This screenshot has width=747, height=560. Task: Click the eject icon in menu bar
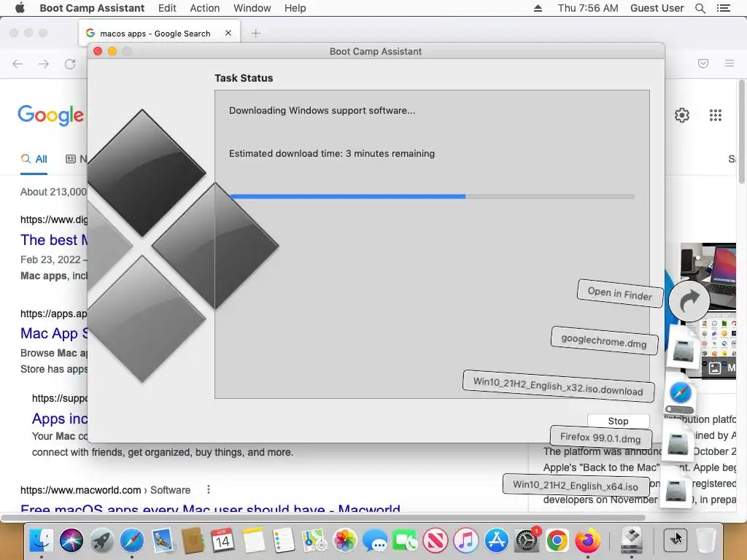[538, 8]
